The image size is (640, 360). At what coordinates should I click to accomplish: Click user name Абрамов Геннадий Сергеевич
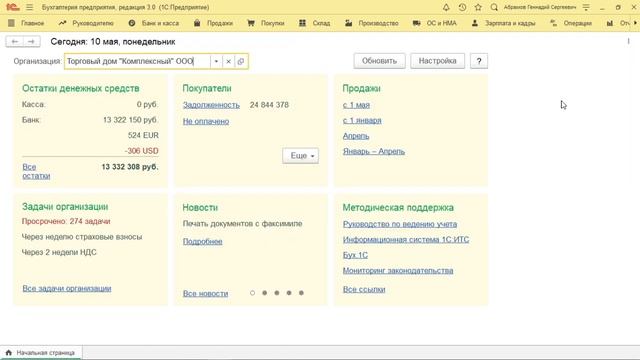[x=540, y=7]
